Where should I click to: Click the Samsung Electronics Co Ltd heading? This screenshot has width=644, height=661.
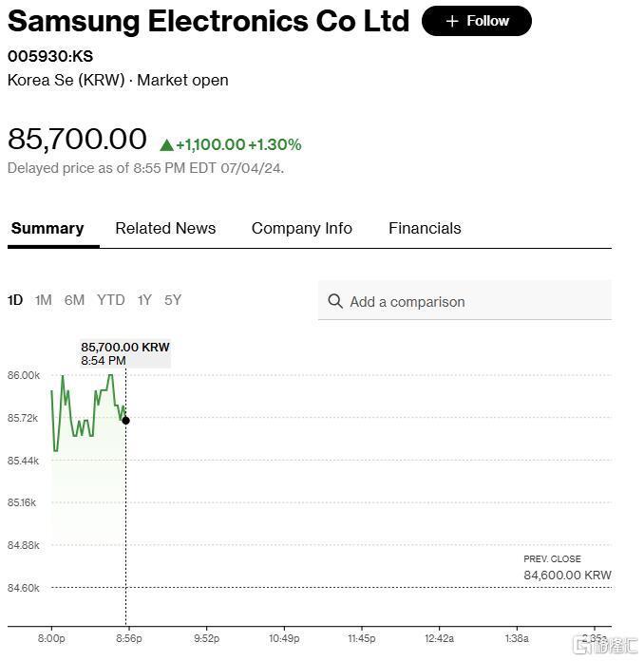[x=209, y=21]
